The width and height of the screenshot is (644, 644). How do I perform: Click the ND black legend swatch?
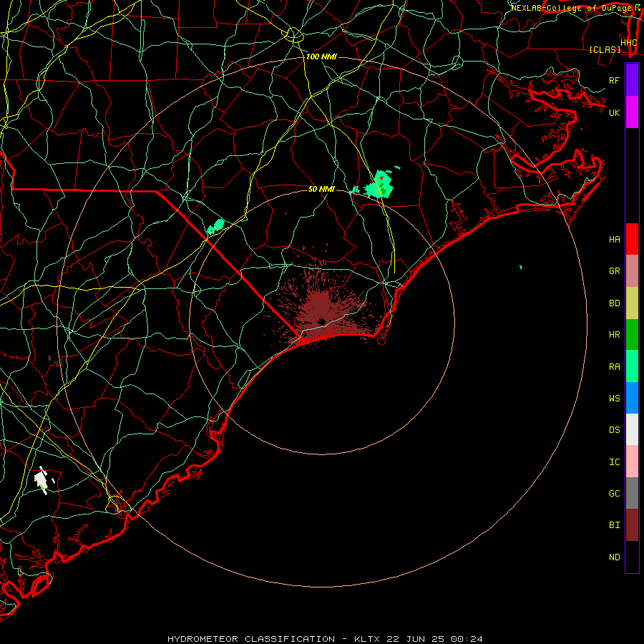coord(632,557)
